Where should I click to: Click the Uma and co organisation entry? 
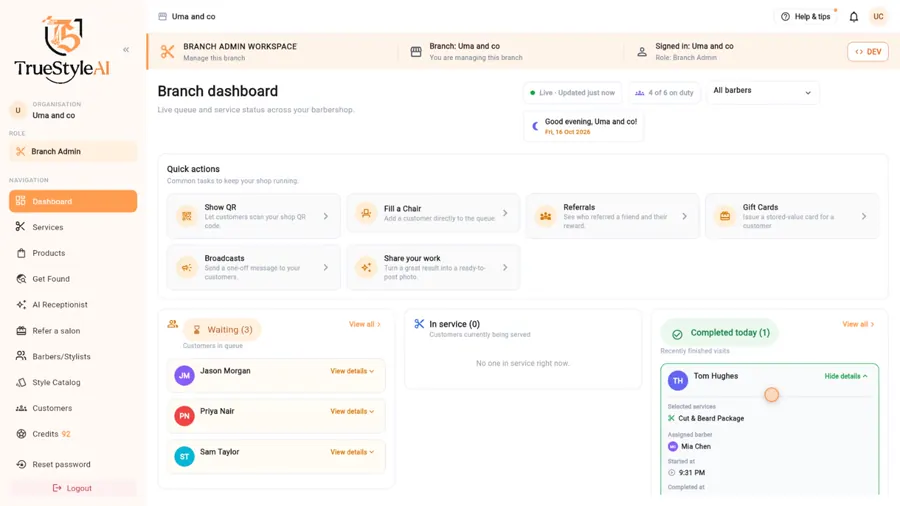coord(73,110)
